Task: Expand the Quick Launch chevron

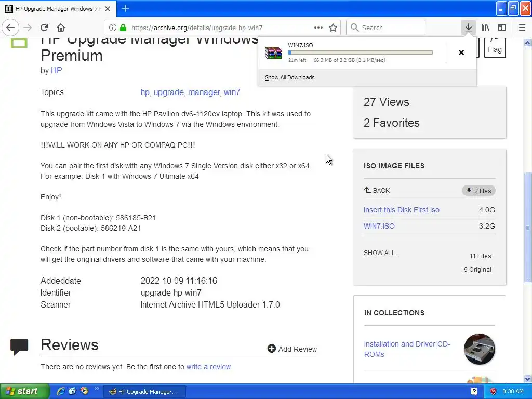Action: click(97, 389)
